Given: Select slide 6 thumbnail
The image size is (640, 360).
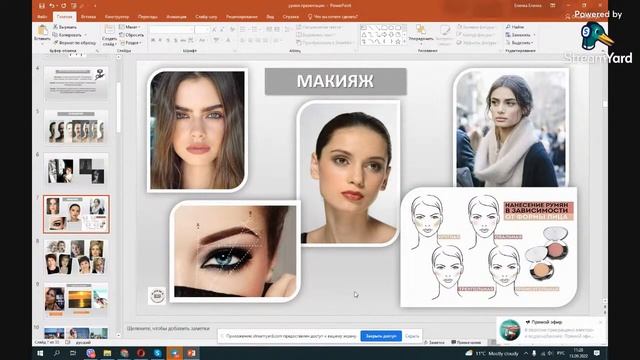Looking at the screenshot, I should tap(76, 170).
